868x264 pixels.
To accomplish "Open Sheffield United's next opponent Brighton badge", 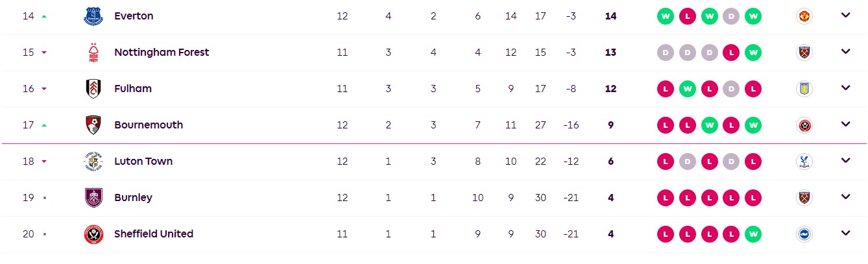I will point(804,234).
